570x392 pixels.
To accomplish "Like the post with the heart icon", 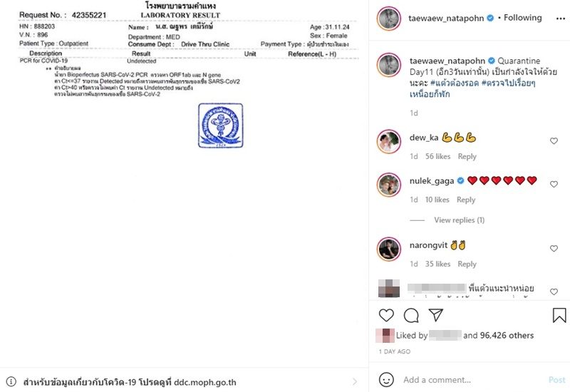I will (386, 315).
